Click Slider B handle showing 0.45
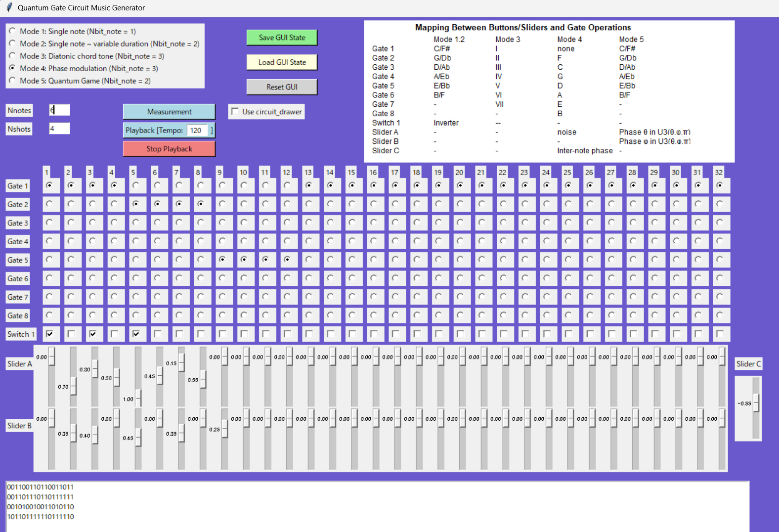This screenshot has width=779, height=532. click(x=138, y=438)
